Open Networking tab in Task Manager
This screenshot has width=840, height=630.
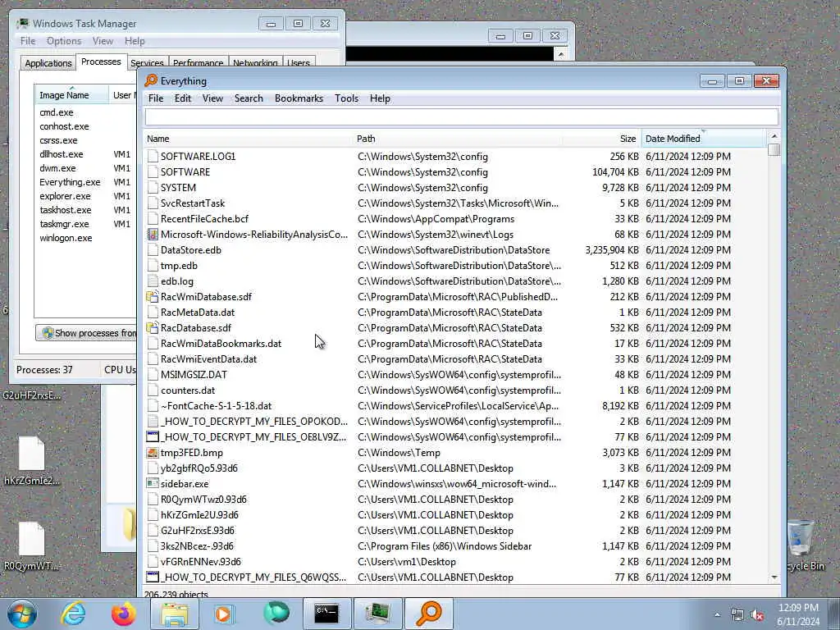coord(255,63)
